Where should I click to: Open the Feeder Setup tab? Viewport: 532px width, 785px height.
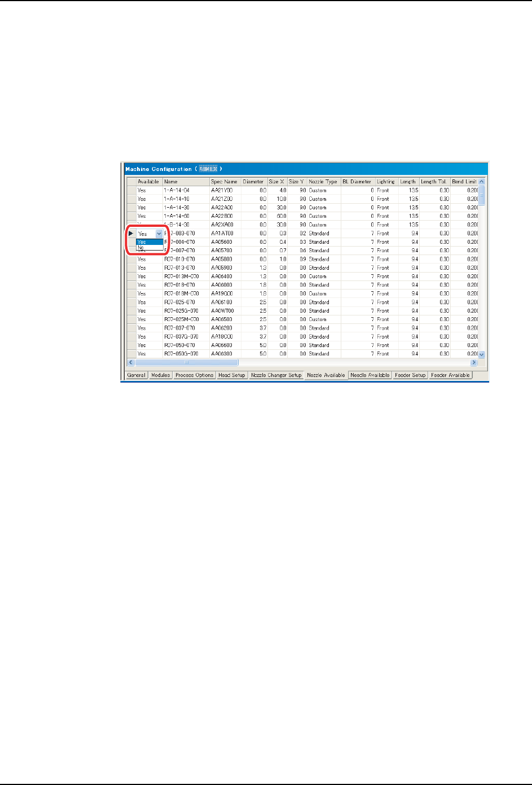coord(410,375)
